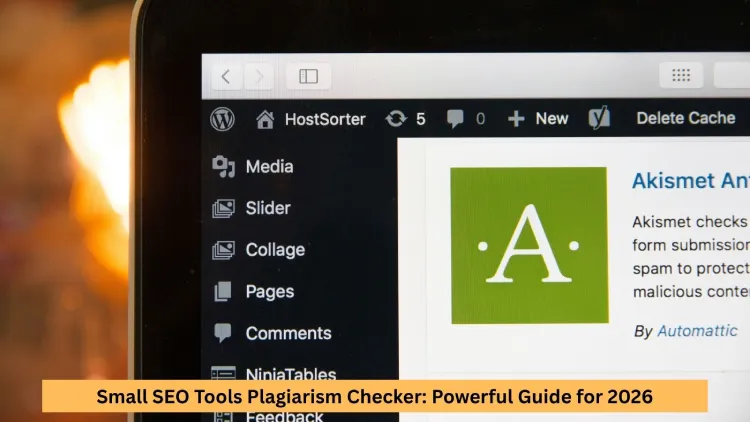Open the Pages menu item
This screenshot has width=750, height=422.
(x=270, y=292)
